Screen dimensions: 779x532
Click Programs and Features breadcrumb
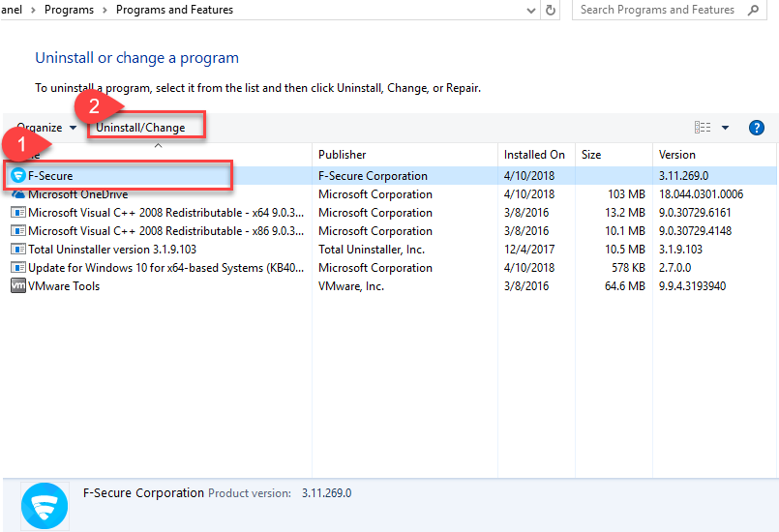(x=174, y=10)
